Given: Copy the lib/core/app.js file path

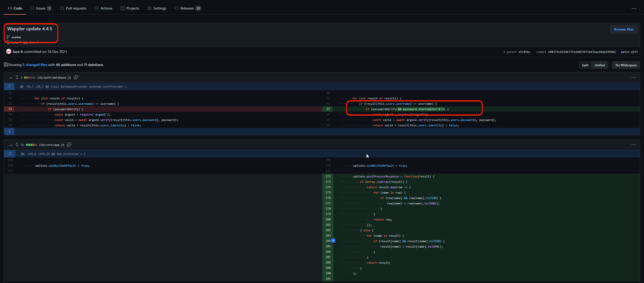Looking at the screenshot, I should click(x=69, y=145).
